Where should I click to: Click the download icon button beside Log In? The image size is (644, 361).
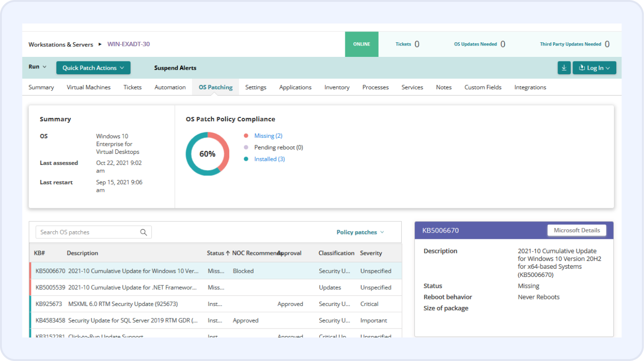[564, 68]
